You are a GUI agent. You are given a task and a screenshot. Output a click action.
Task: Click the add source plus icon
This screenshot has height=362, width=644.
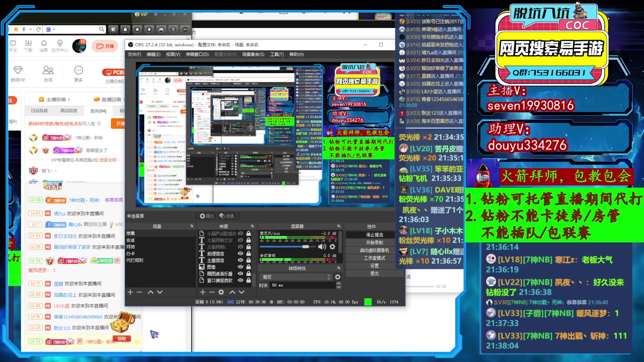[203, 292]
